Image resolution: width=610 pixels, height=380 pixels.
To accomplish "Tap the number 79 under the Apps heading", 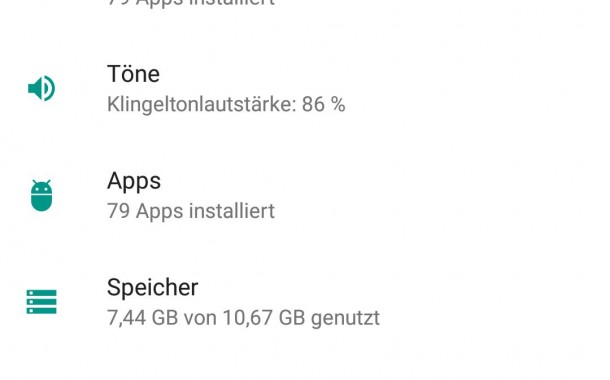I will (118, 211).
